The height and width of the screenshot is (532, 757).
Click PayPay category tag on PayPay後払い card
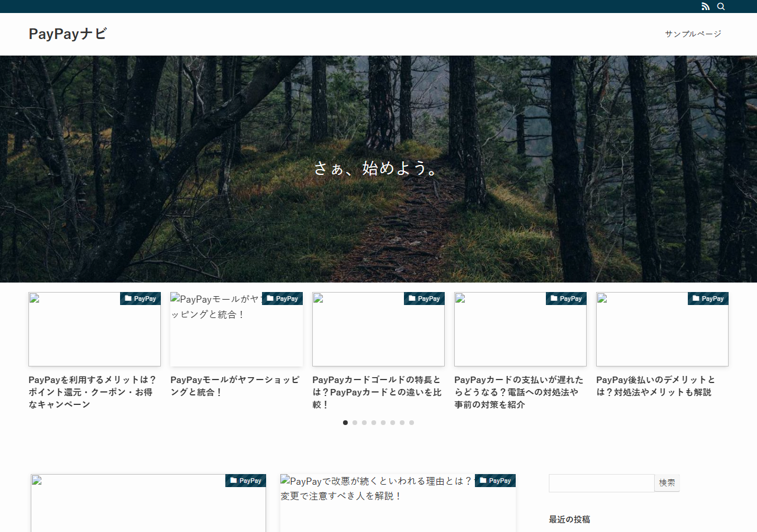(708, 299)
